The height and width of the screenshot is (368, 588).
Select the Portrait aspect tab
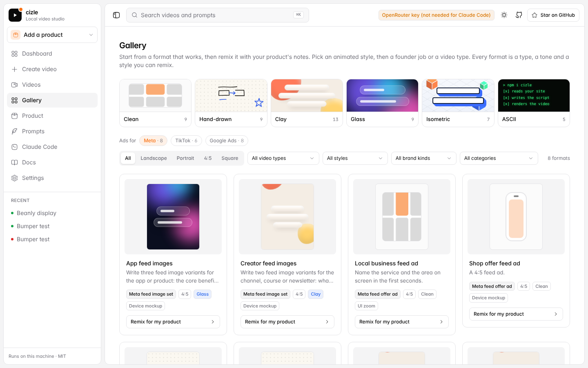click(x=185, y=158)
